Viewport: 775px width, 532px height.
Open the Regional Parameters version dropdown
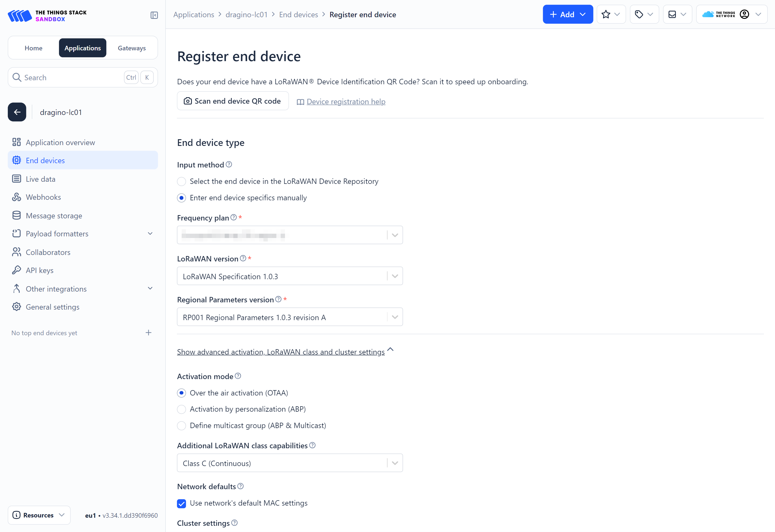[x=290, y=317]
